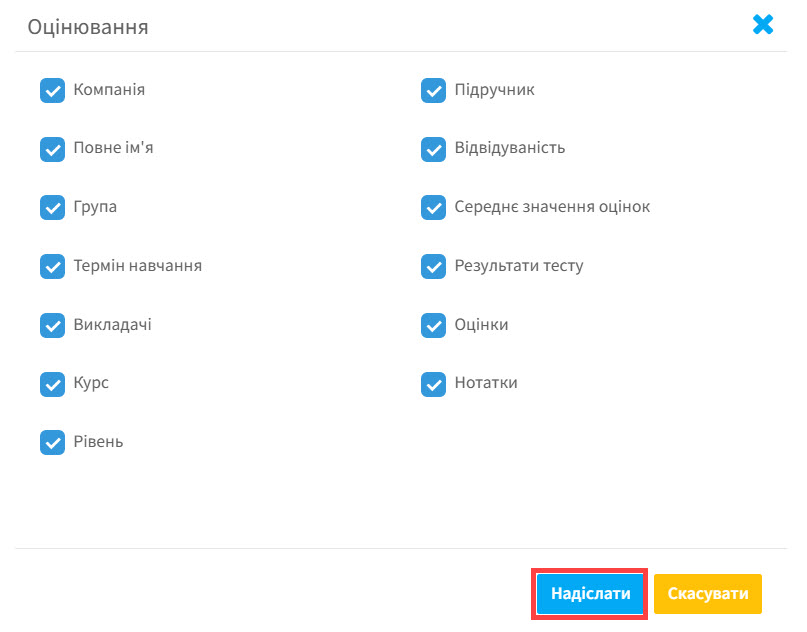Uncheck the Компанія checkbox
This screenshot has width=807, height=632.
coord(52,91)
